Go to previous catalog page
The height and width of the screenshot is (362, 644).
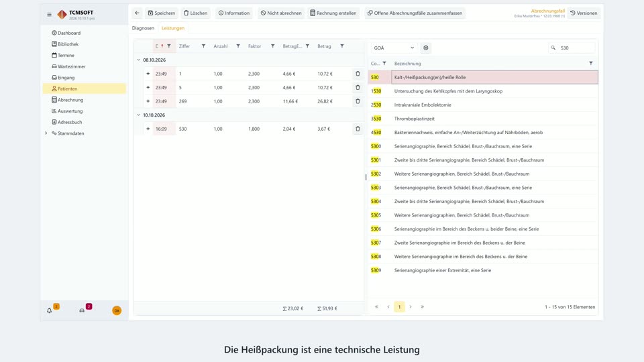click(388, 307)
